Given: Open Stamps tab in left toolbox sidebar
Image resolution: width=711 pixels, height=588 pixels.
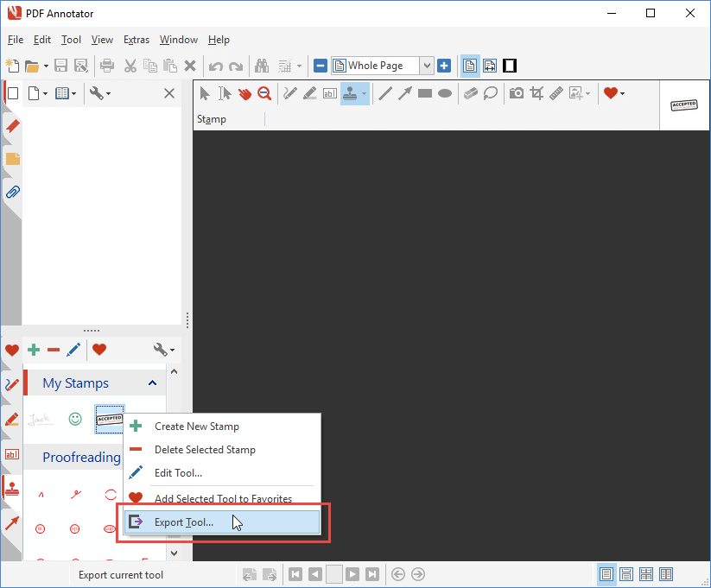Looking at the screenshot, I should tap(12, 489).
